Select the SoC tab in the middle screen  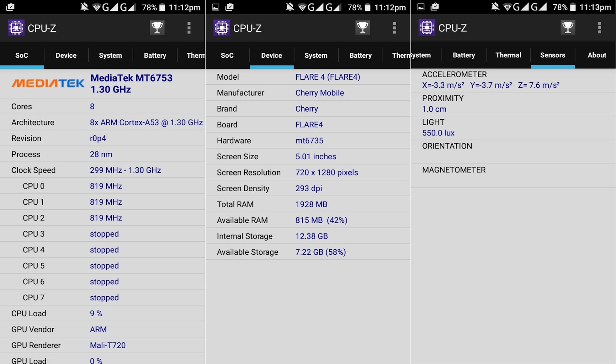click(x=227, y=55)
